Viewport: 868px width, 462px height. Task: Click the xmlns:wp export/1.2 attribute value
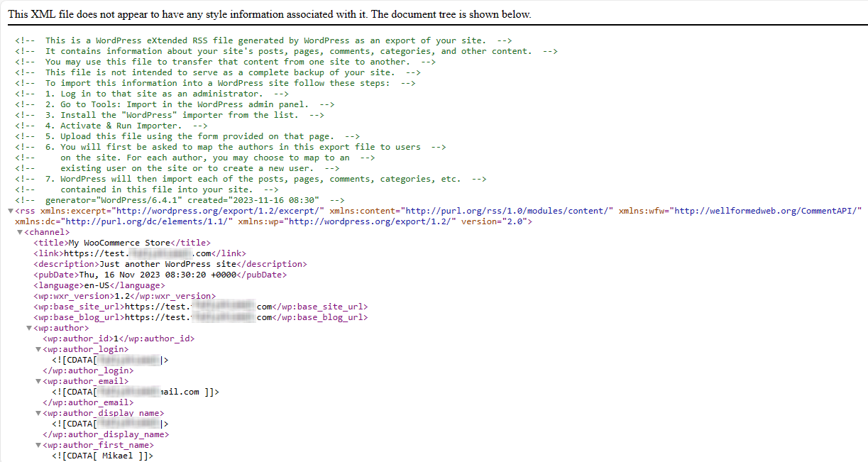(x=370, y=221)
